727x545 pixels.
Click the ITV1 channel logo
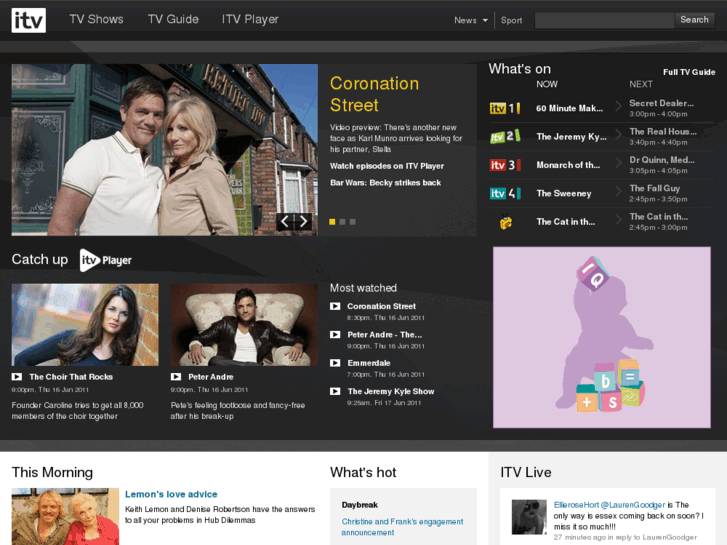[505, 109]
